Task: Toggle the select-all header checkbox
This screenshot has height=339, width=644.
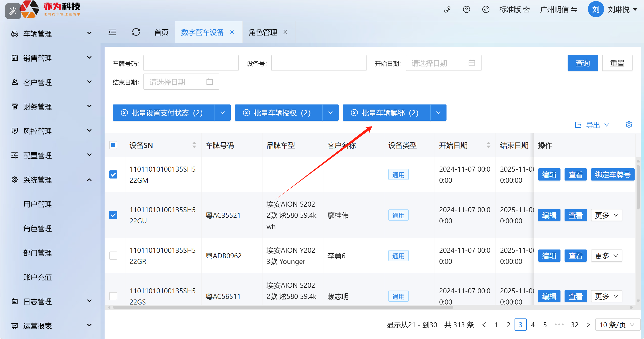Action: coord(113,145)
